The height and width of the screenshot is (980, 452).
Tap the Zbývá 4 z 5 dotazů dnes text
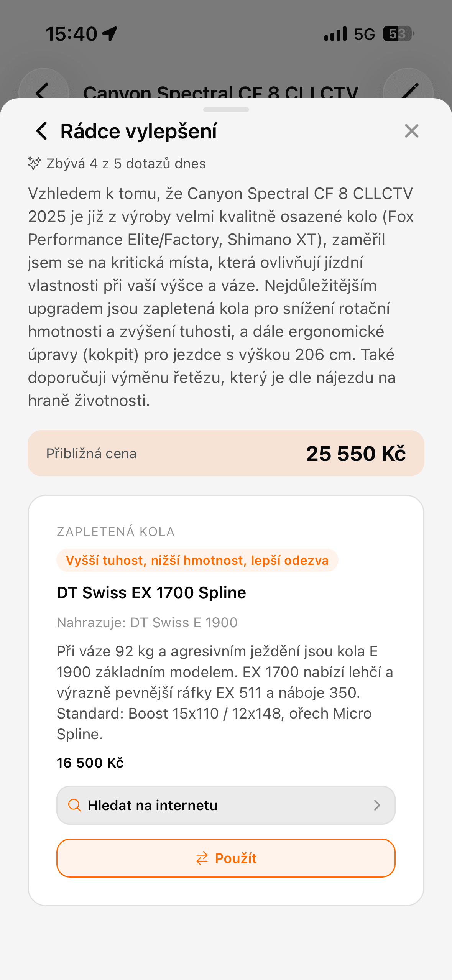point(126,164)
